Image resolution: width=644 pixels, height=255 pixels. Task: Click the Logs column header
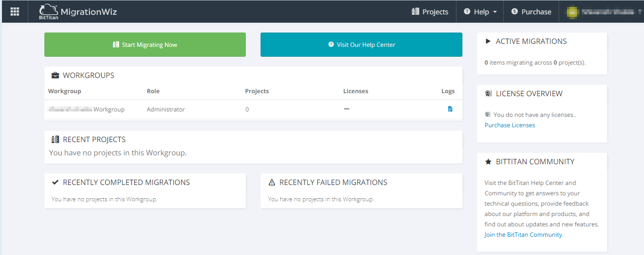click(x=448, y=91)
